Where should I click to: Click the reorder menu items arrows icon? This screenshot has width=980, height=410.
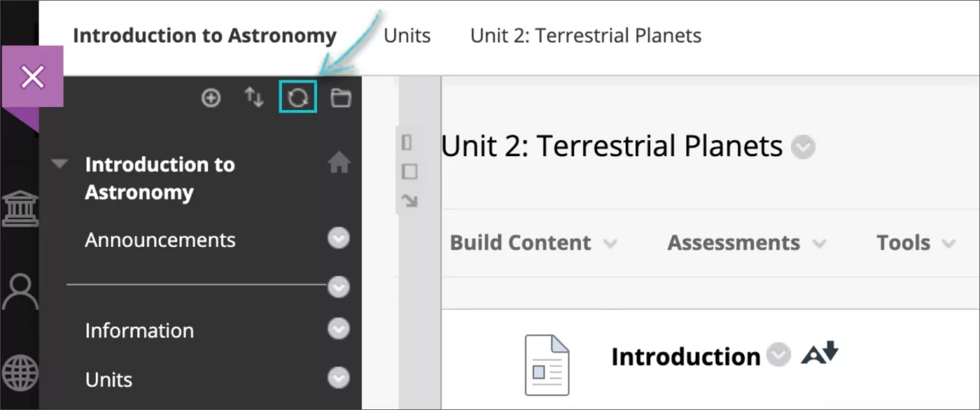[254, 98]
